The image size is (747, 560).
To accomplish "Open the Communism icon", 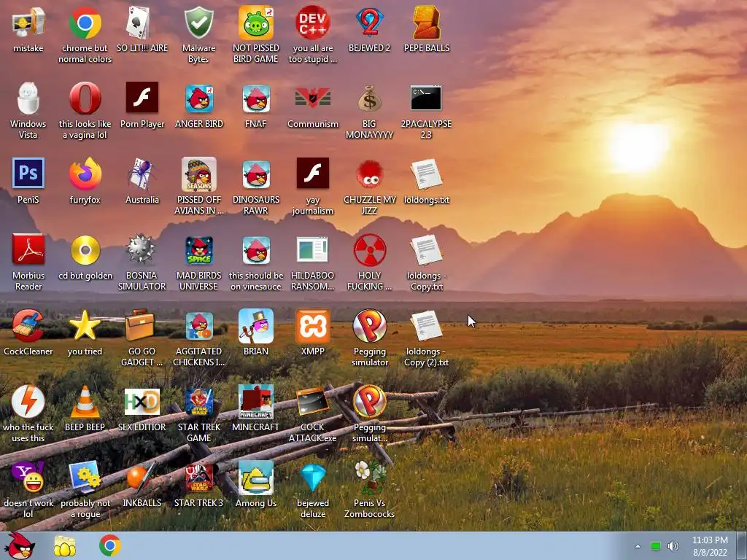I will coord(312,98).
